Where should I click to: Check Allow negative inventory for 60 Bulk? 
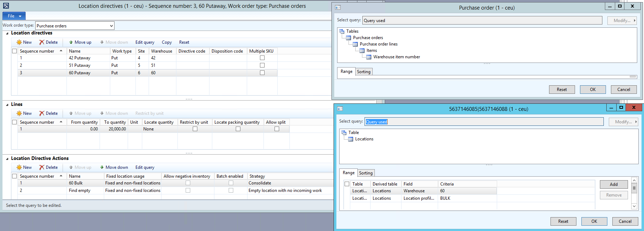(188, 183)
